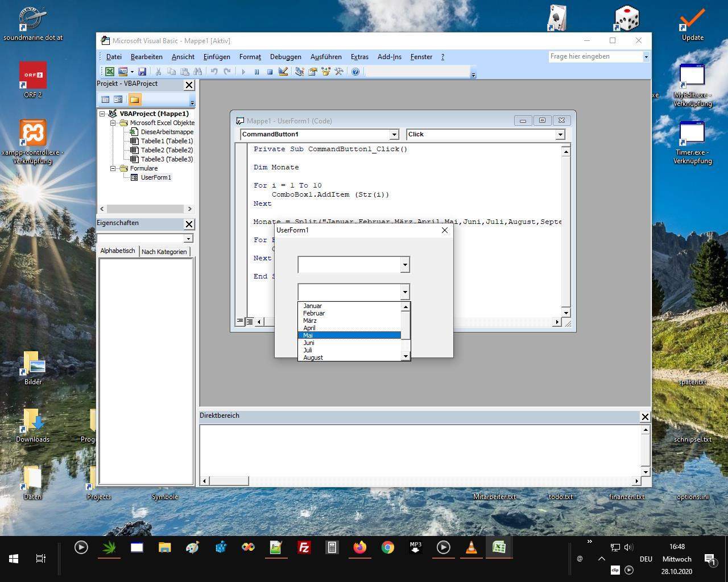Viewport: 728px width, 582px height.
Task: Toggle folders in the Project panel
Action: [x=134, y=99]
